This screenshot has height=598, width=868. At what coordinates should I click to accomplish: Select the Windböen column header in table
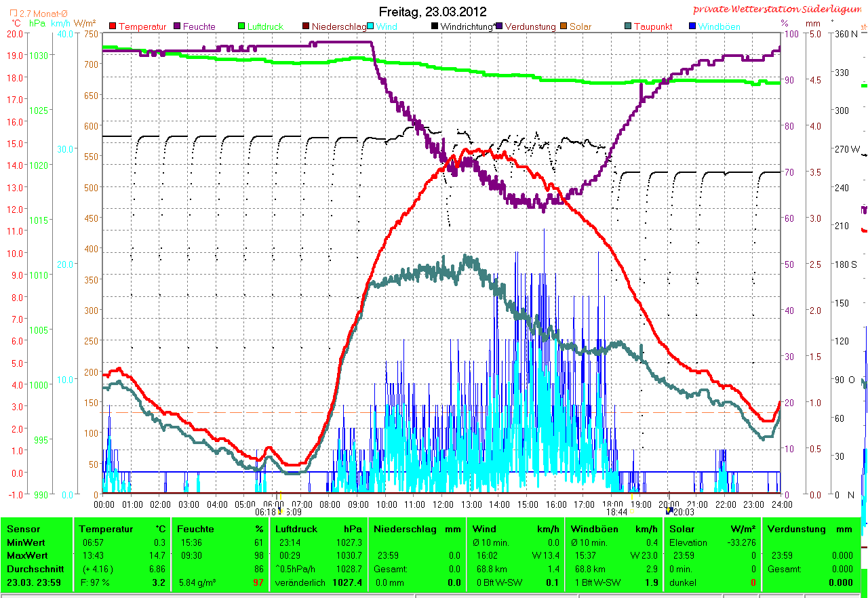[x=593, y=529]
